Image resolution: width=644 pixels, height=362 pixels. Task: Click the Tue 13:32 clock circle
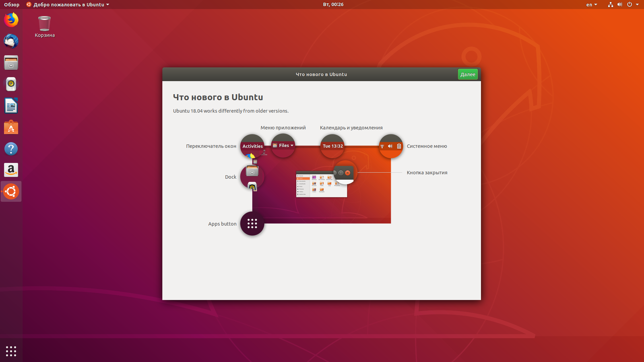pos(332,146)
